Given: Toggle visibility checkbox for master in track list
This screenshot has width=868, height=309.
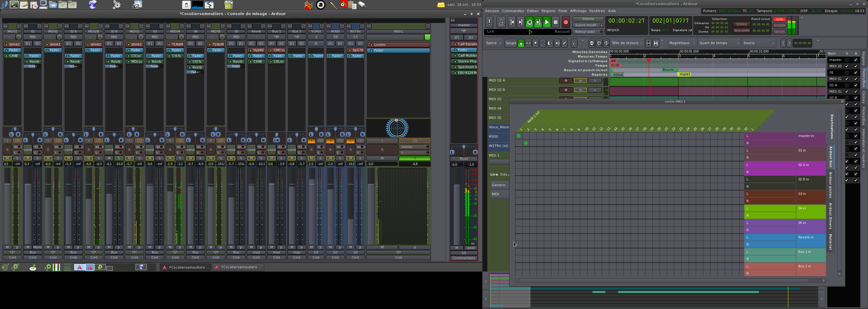Looking at the screenshot, I should pos(847,60).
